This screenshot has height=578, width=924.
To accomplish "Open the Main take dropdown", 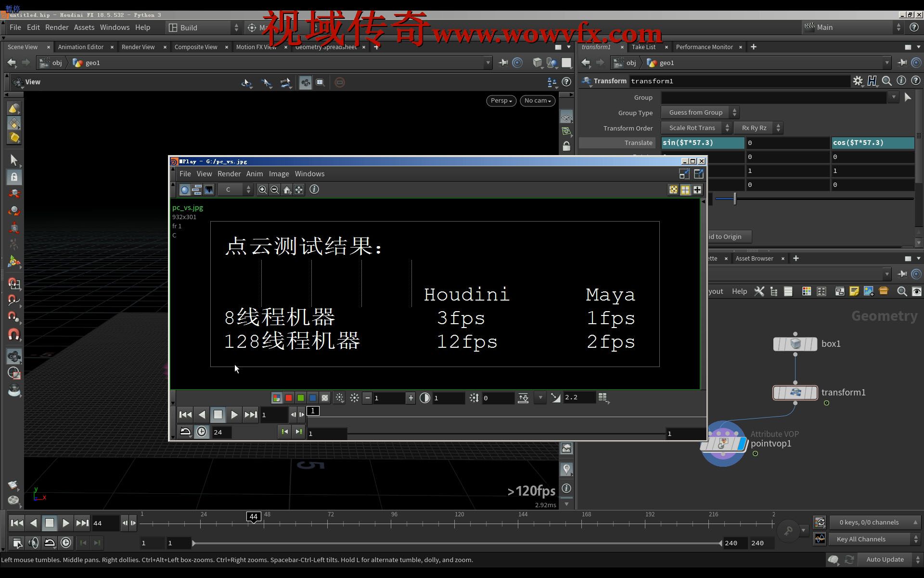I will coord(853,27).
